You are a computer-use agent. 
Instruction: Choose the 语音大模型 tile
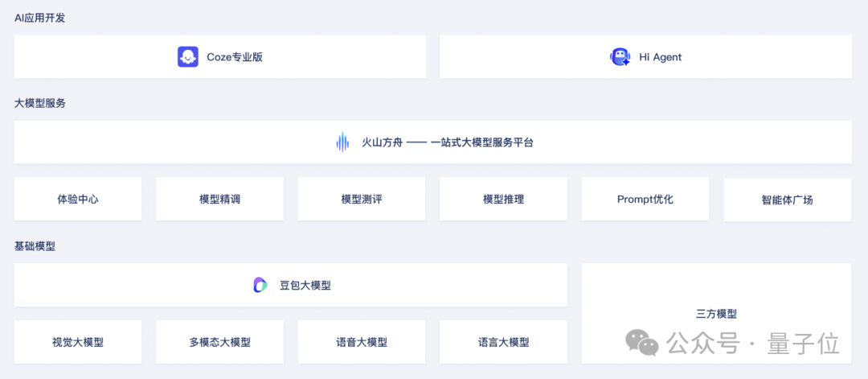(x=362, y=342)
